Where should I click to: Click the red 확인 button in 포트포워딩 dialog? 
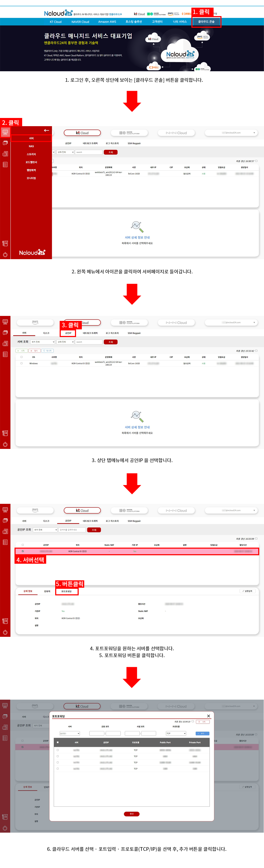pyautogui.click(x=131, y=814)
